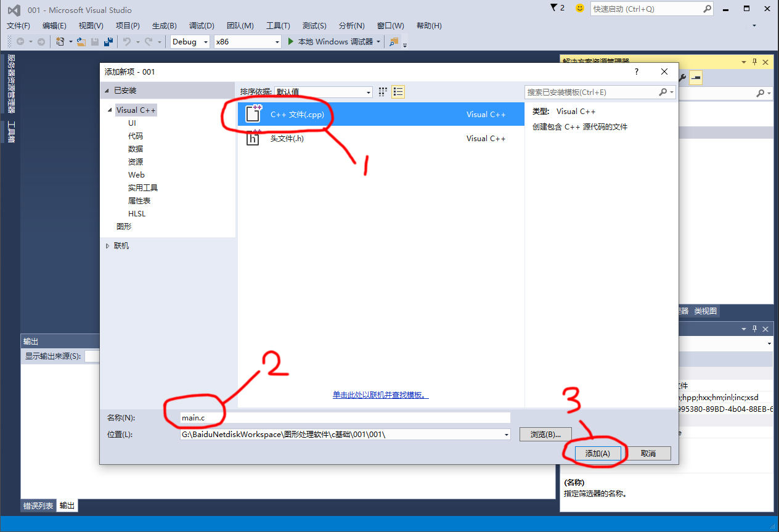
Task: Open the 排序依据 默认值 dropdown
Action: (324, 92)
